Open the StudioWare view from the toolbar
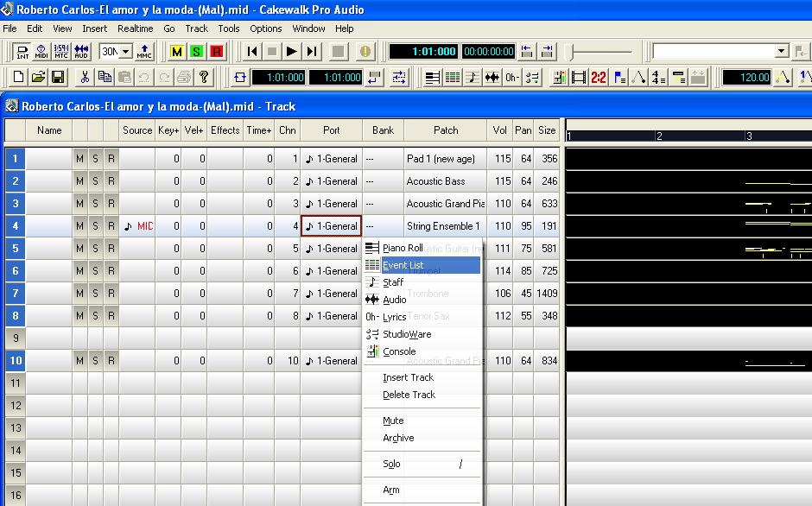812x506 pixels. pos(531,78)
